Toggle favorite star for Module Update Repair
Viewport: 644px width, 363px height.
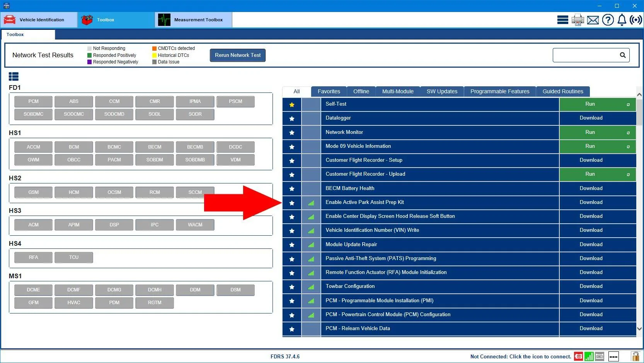click(292, 245)
